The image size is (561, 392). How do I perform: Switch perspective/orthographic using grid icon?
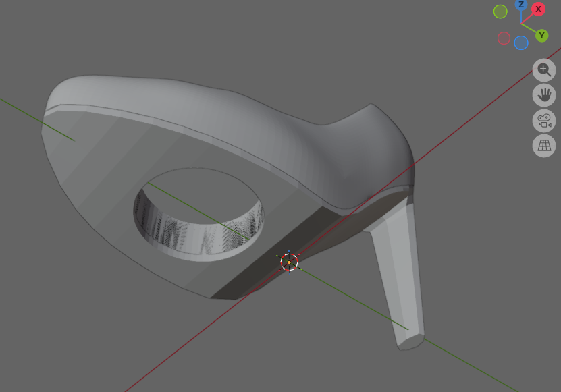point(544,146)
